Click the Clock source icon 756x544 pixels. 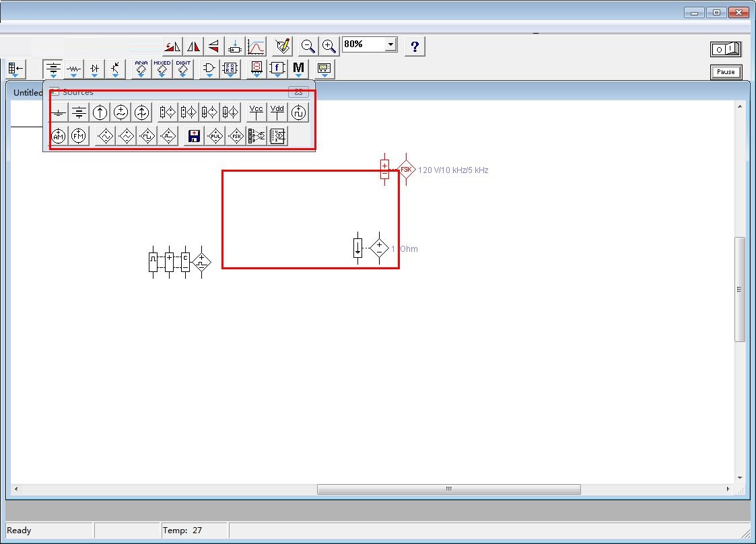[298, 112]
